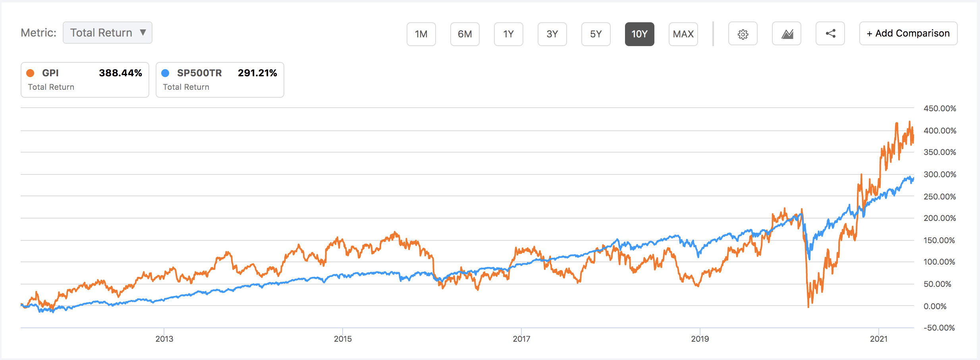The width and height of the screenshot is (980, 360).
Task: Show the MAX time range
Action: pyautogui.click(x=683, y=34)
